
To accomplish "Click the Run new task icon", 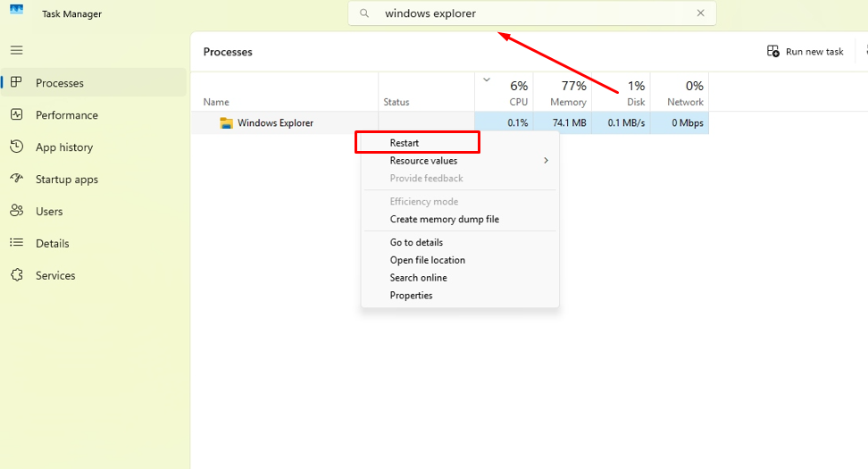I will (x=773, y=51).
